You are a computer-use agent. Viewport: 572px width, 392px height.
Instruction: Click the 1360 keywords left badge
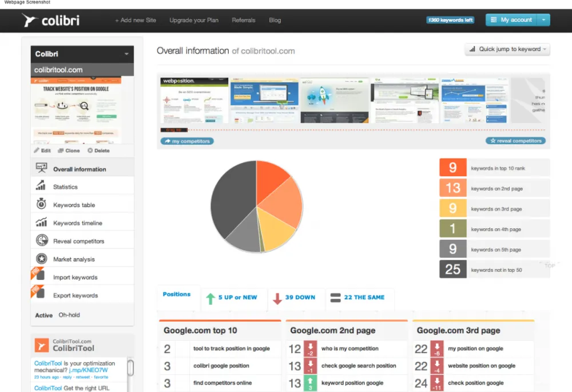[450, 20]
